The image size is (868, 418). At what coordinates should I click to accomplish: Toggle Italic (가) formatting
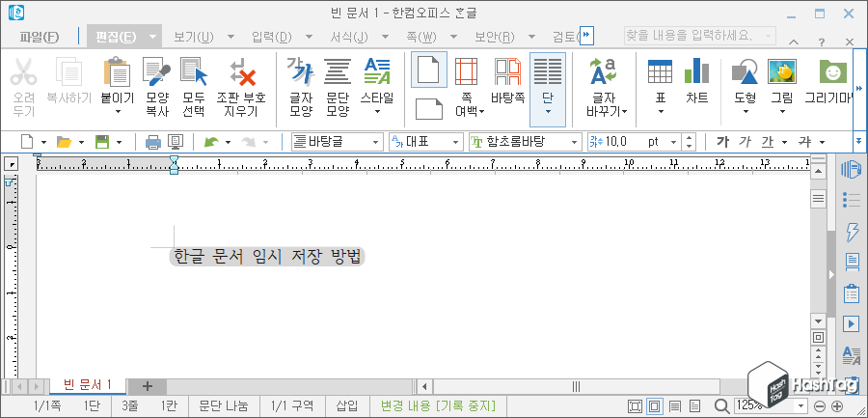tap(745, 142)
